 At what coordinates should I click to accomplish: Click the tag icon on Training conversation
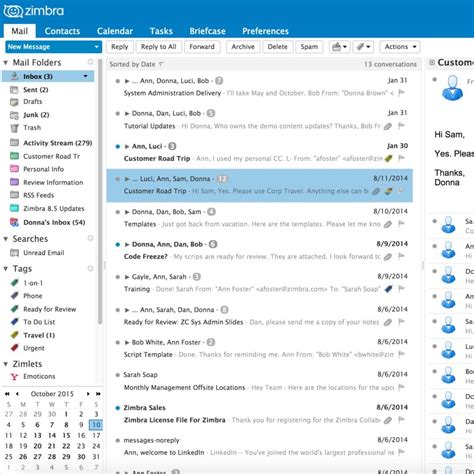point(388,289)
